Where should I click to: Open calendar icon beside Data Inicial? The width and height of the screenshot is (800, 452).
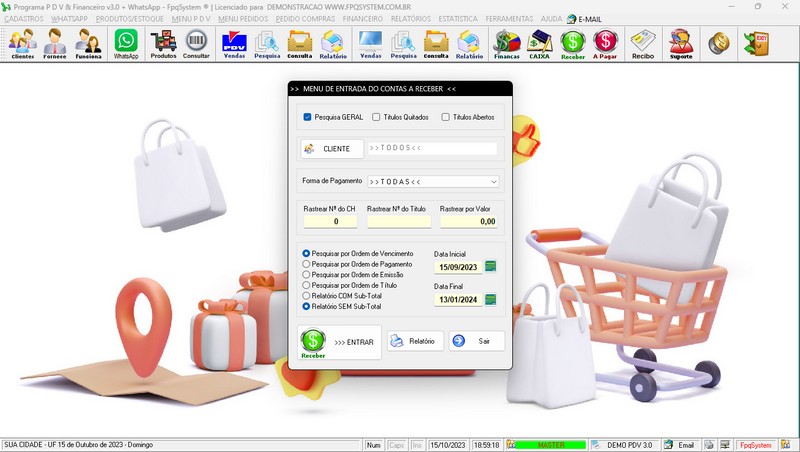[x=490, y=266]
